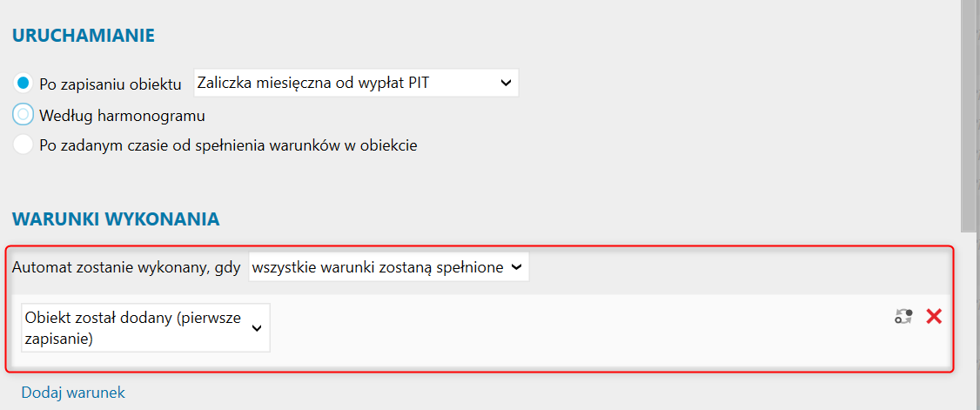Click the Według harmonogramu label text

point(122,116)
